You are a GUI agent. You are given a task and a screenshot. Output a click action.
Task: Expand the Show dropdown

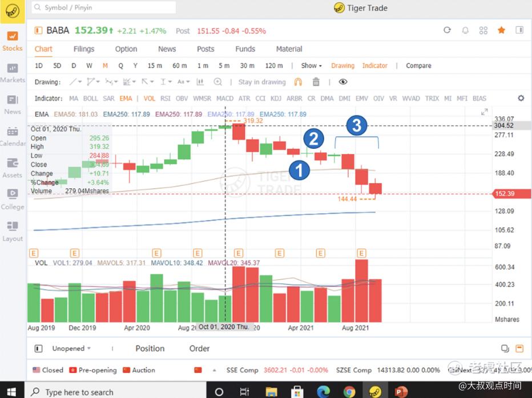[x=311, y=66]
